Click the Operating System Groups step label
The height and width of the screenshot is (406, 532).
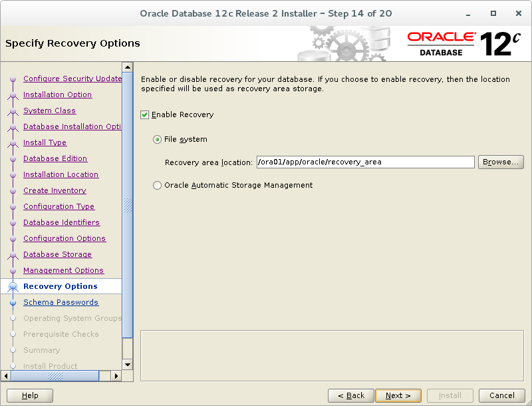point(72,318)
